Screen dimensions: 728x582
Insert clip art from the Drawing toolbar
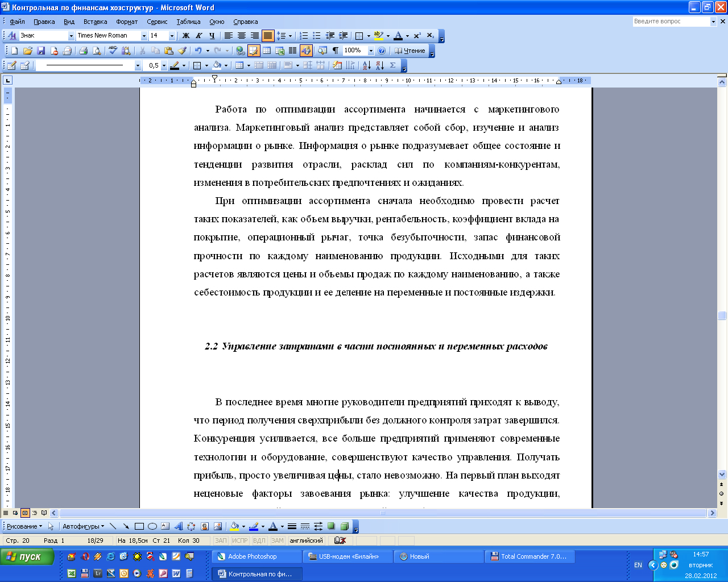[205, 526]
